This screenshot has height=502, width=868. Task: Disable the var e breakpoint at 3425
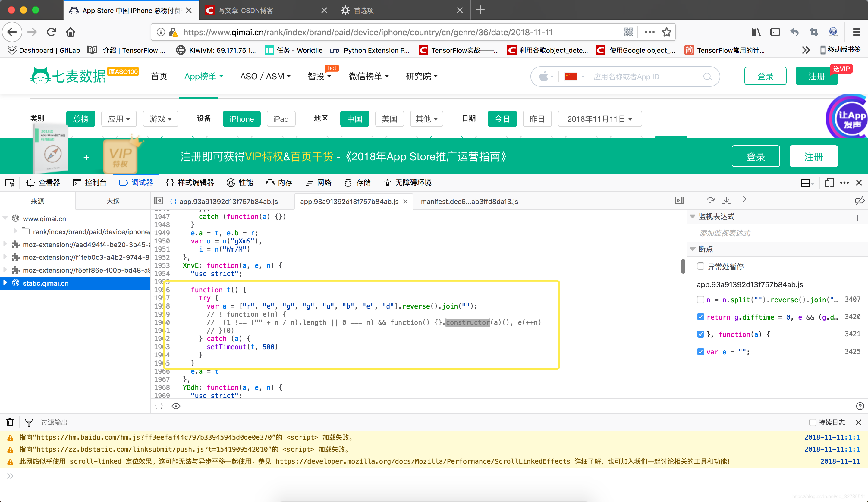701,352
